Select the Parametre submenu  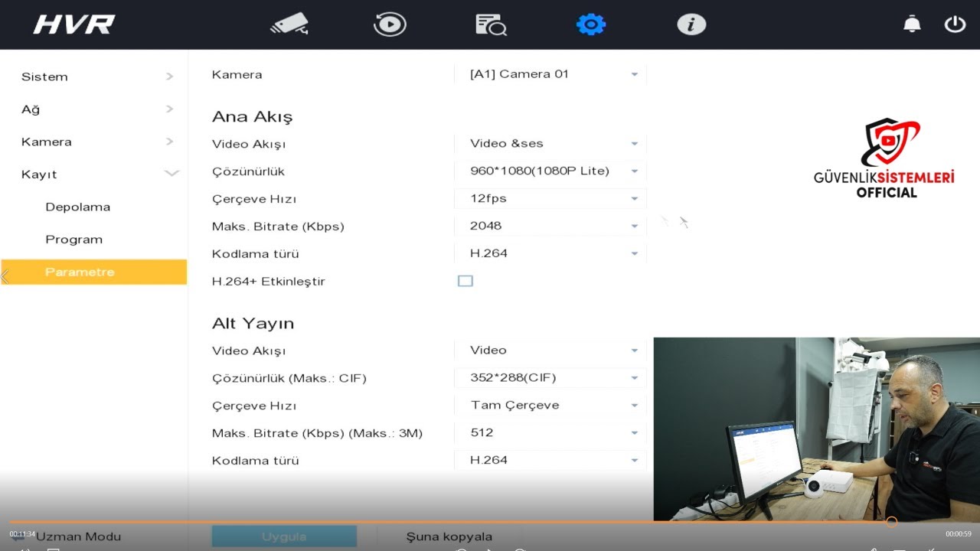click(93, 272)
